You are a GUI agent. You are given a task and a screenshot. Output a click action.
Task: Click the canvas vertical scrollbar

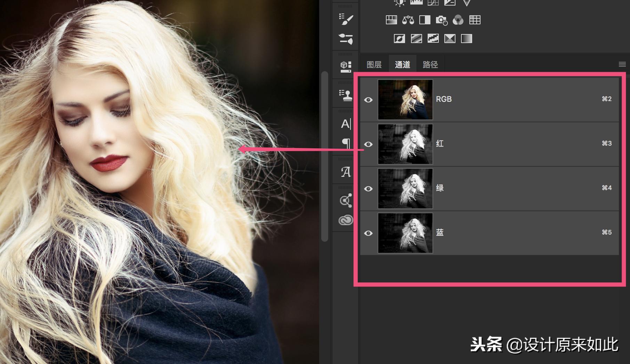325,156
